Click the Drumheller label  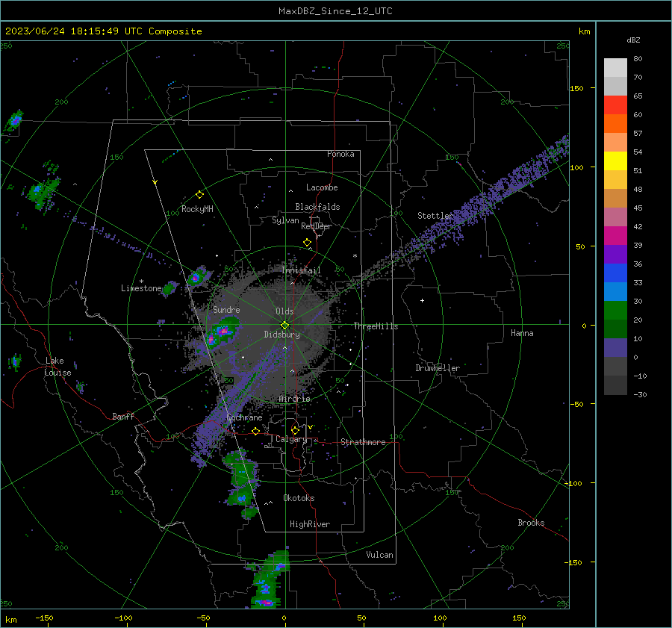click(x=438, y=368)
